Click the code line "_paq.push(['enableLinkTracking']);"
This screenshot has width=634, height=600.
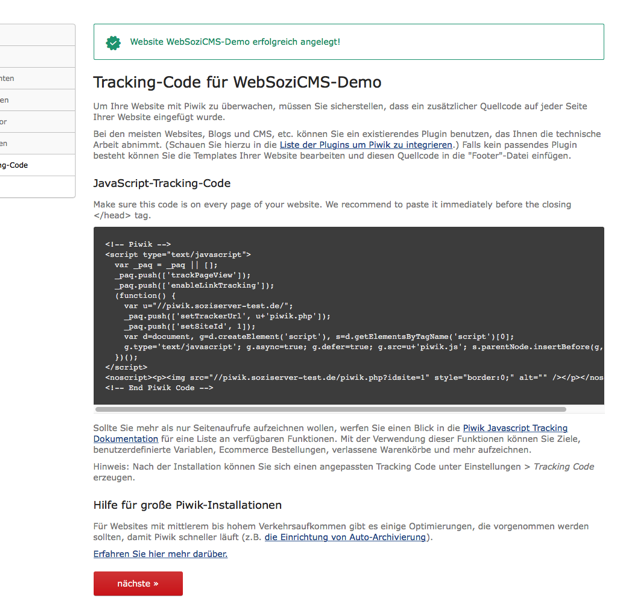[x=194, y=285]
